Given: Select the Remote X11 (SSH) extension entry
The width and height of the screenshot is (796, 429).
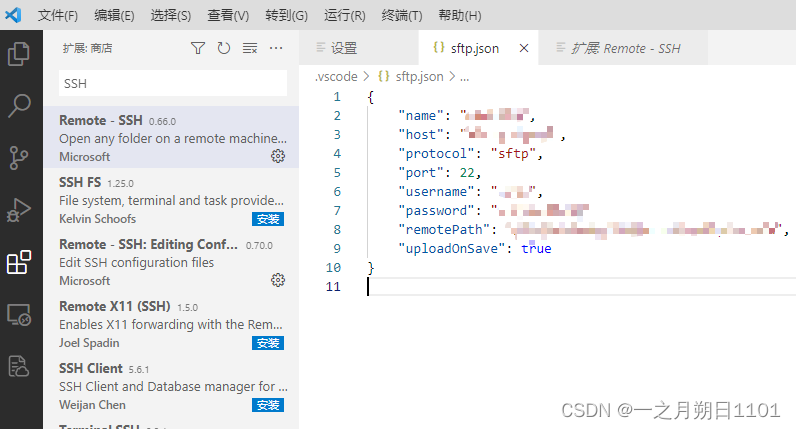Looking at the screenshot, I should point(172,323).
